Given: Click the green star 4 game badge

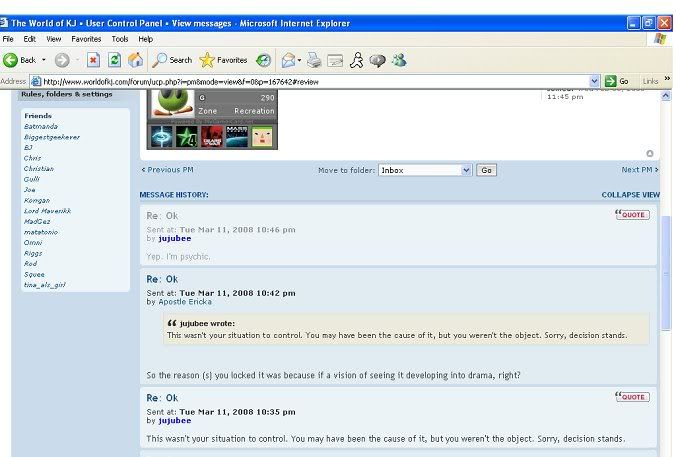Looking at the screenshot, I should (x=187, y=137).
